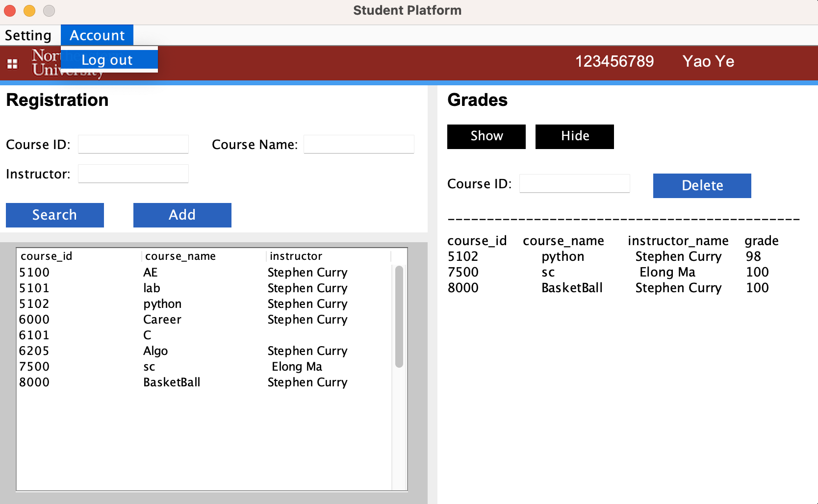Click the Career course name cell
Image resolution: width=818 pixels, height=504 pixels.
pos(162,320)
